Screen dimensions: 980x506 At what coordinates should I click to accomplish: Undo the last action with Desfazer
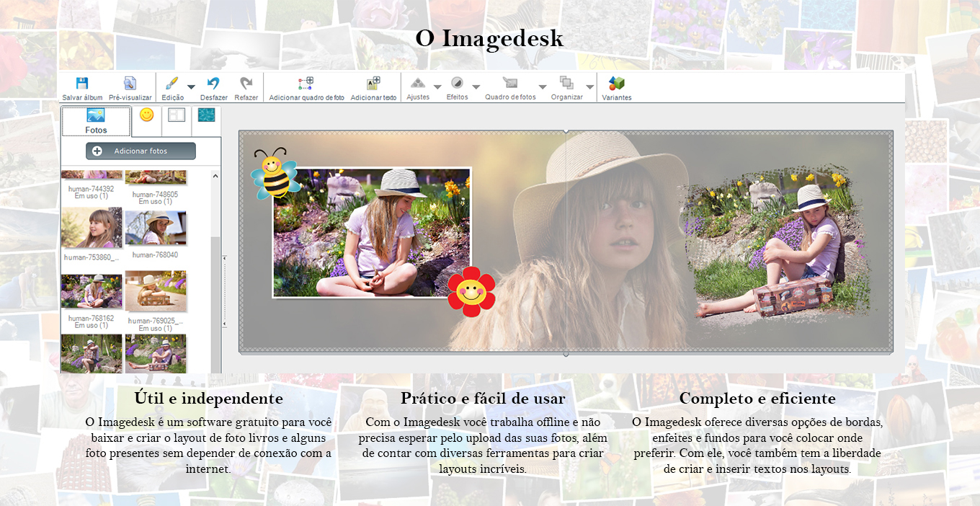point(214,89)
